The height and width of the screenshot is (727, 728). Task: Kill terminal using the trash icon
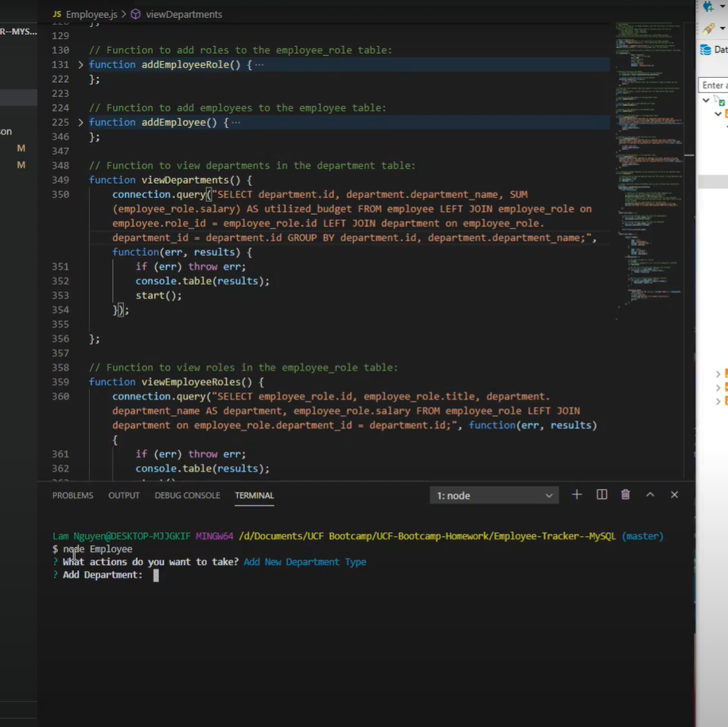625,495
